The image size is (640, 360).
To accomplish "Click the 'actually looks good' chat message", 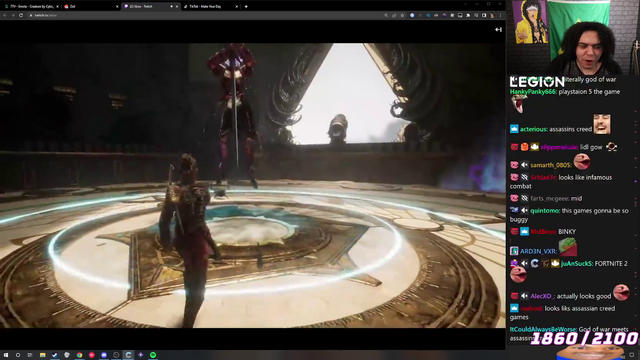I will coord(584,296).
